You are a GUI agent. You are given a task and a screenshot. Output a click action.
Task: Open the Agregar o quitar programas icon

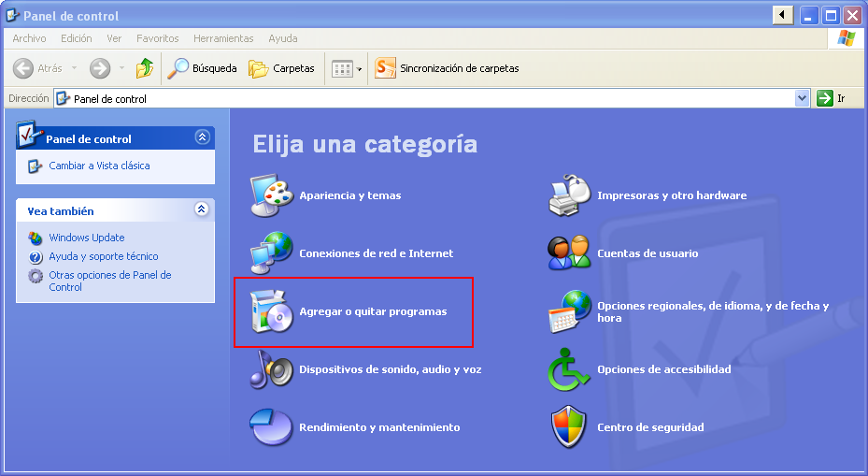(x=272, y=311)
